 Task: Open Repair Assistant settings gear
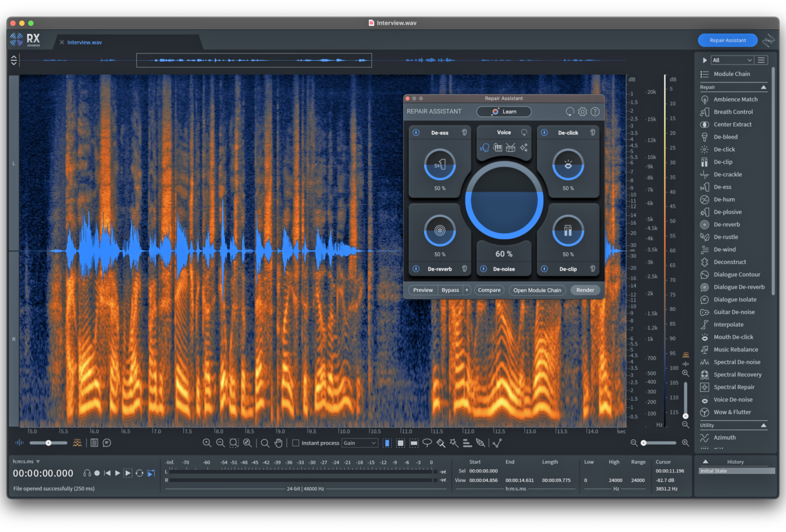(x=583, y=111)
